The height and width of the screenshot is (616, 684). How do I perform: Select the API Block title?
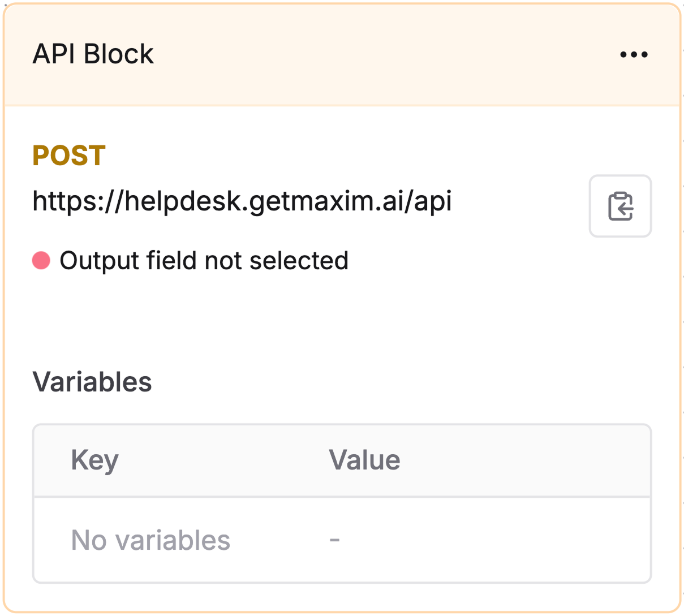(93, 54)
